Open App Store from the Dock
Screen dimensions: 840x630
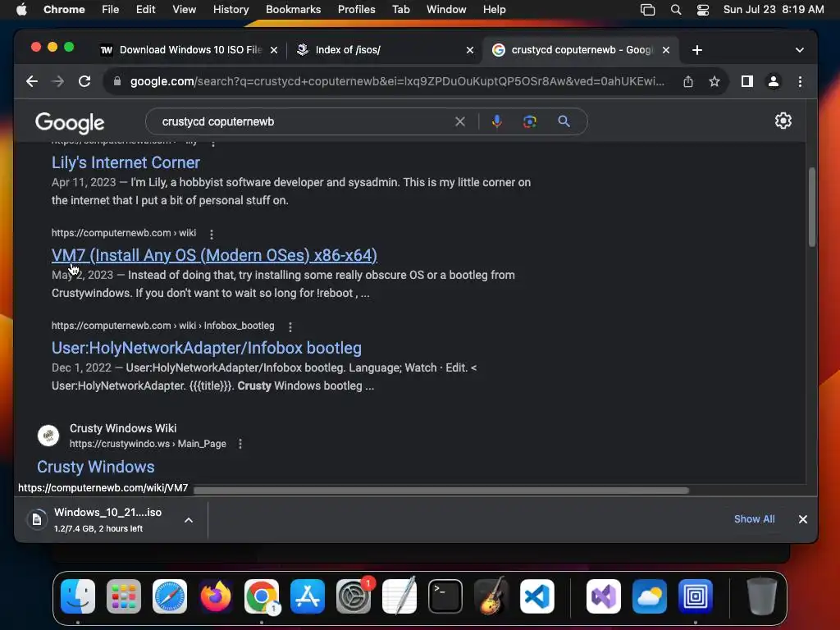[308, 596]
